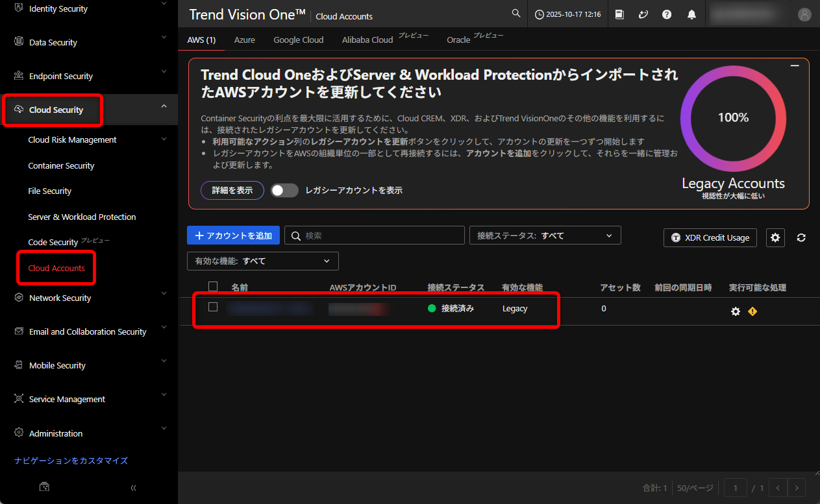820x504 pixels.
Task: Click the table settings gear button
Action: click(x=775, y=237)
